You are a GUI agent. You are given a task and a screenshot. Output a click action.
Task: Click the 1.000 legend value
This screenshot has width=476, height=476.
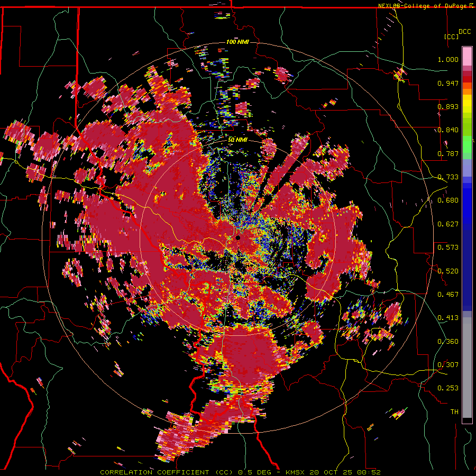[448, 59]
